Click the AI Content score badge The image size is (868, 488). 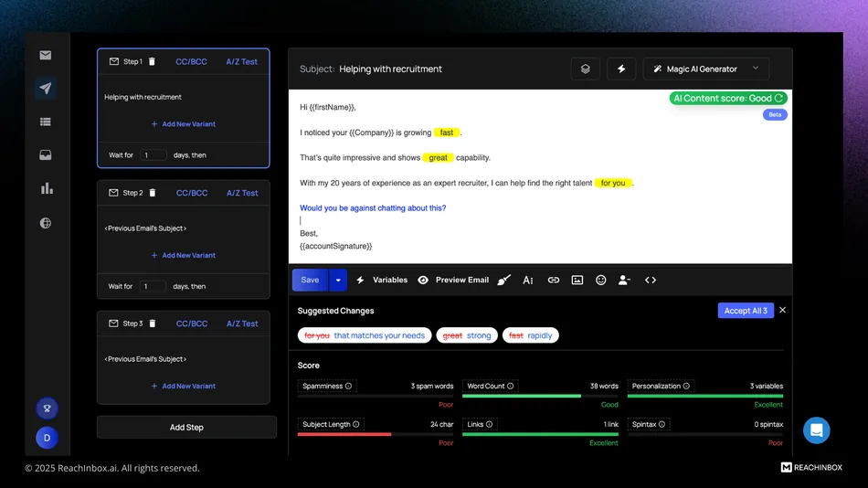tap(728, 98)
